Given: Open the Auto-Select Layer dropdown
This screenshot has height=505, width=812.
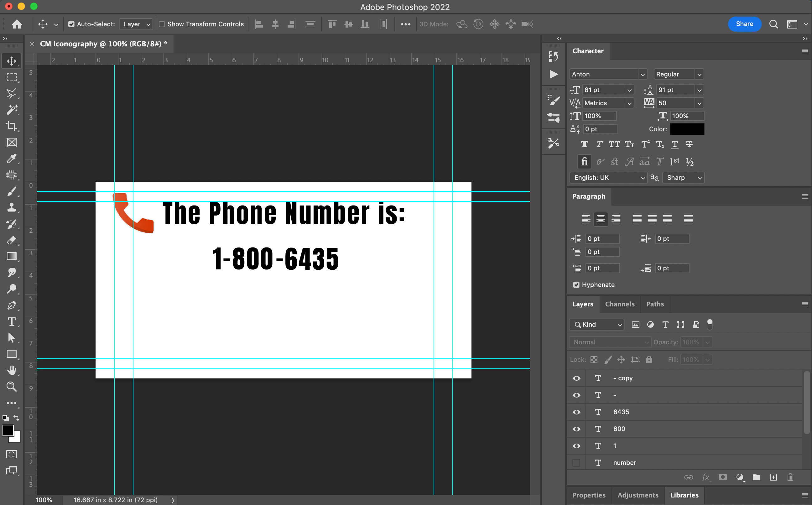Looking at the screenshot, I should (136, 24).
